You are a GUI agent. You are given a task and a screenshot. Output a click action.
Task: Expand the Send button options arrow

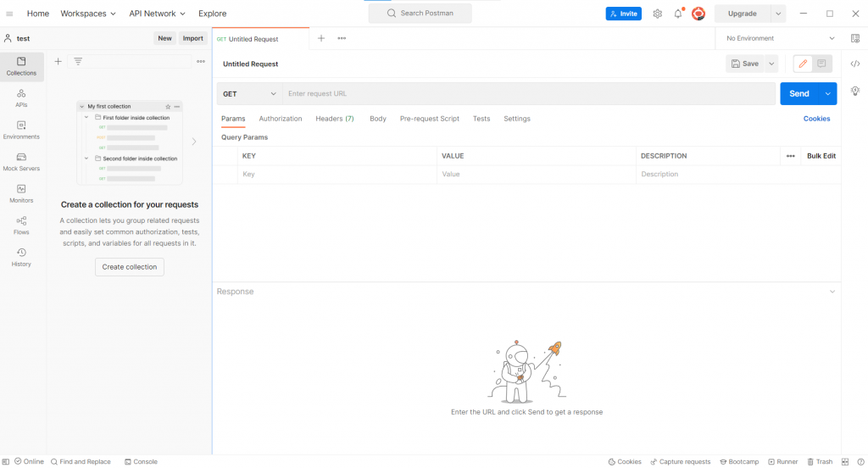pos(827,93)
